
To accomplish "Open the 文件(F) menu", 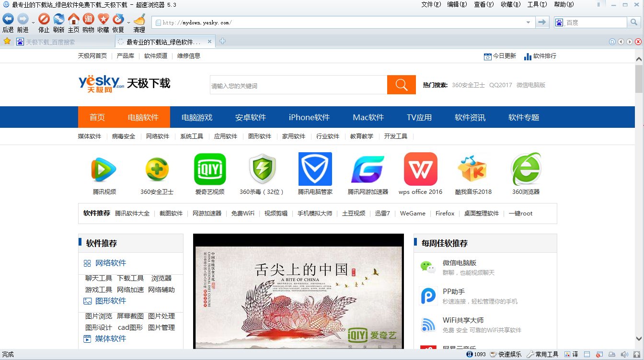I will click(431, 4).
